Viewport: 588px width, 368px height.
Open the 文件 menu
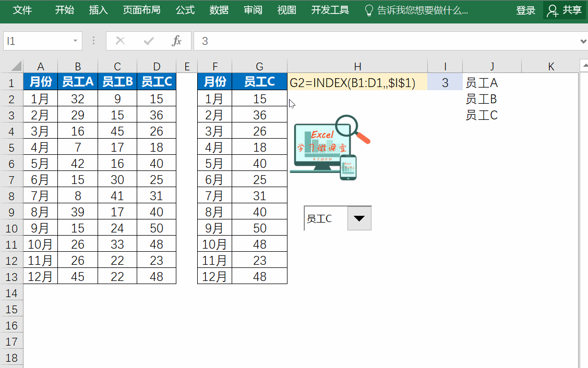22,10
